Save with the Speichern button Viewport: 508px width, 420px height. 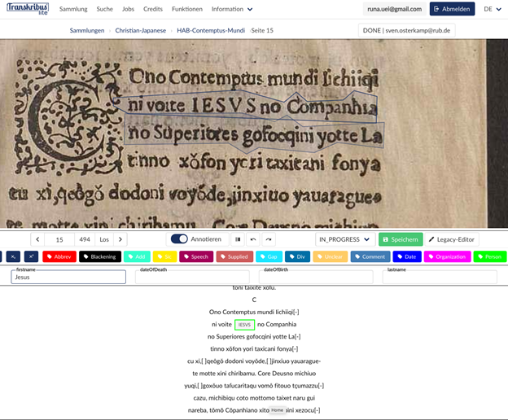(401, 239)
